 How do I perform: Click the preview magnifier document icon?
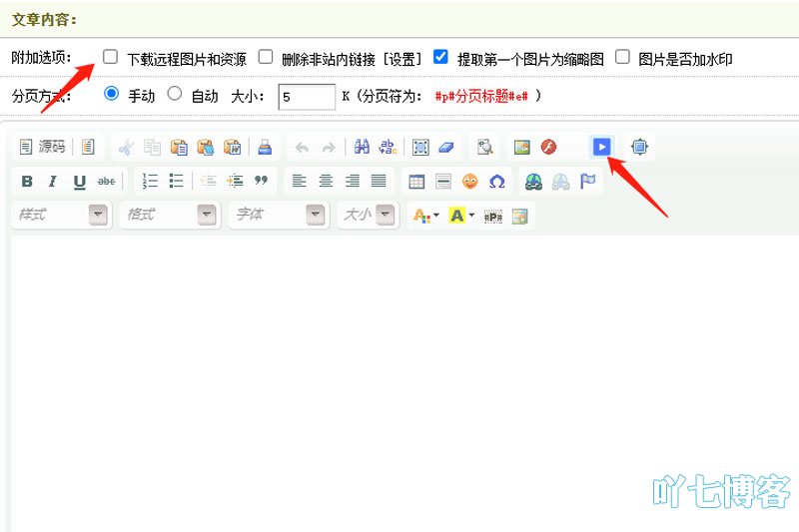pyautogui.click(x=484, y=147)
